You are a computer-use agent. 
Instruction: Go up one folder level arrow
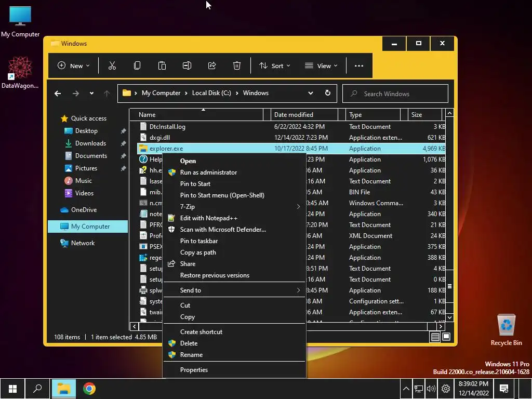pyautogui.click(x=107, y=94)
